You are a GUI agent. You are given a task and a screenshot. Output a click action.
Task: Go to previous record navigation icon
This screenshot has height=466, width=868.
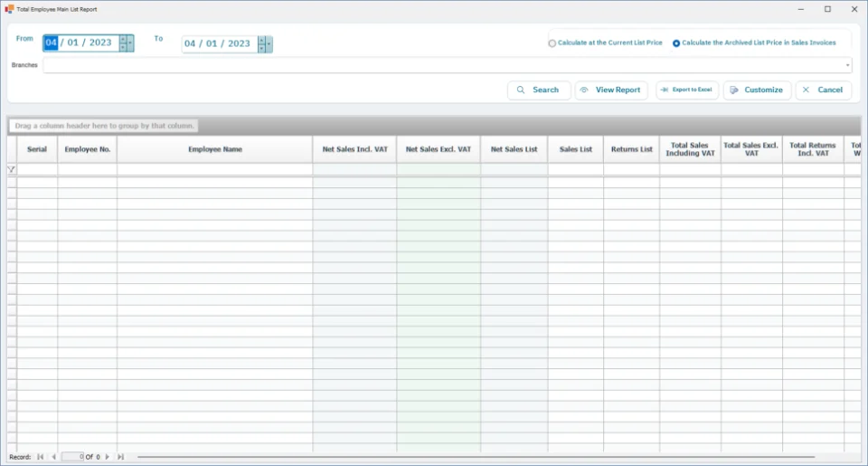click(x=53, y=457)
